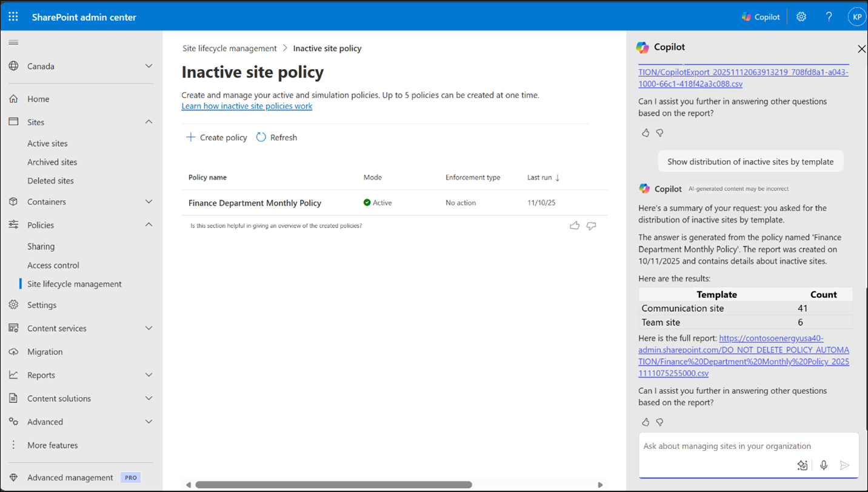
Task: Click the Ask about managing sites input field
Action: [x=727, y=446]
